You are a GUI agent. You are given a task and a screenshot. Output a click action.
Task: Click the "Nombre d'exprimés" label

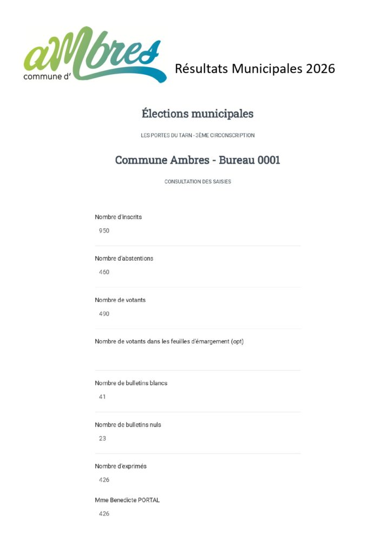120,466
